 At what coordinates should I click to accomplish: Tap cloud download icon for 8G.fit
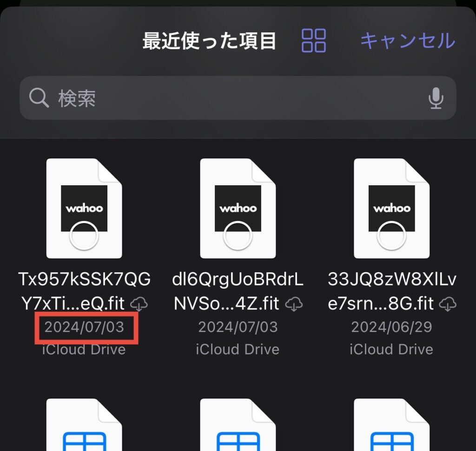[448, 304]
